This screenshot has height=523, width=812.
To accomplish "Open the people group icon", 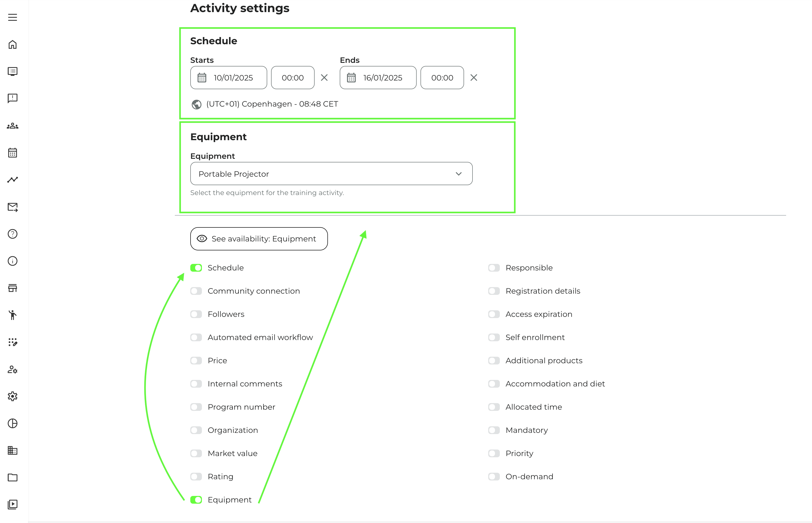I will (x=13, y=126).
